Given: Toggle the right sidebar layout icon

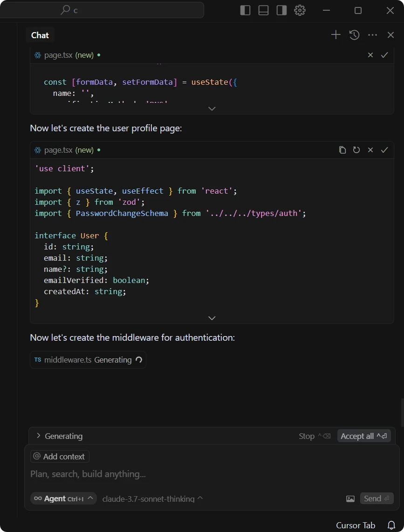Looking at the screenshot, I should [x=281, y=10].
